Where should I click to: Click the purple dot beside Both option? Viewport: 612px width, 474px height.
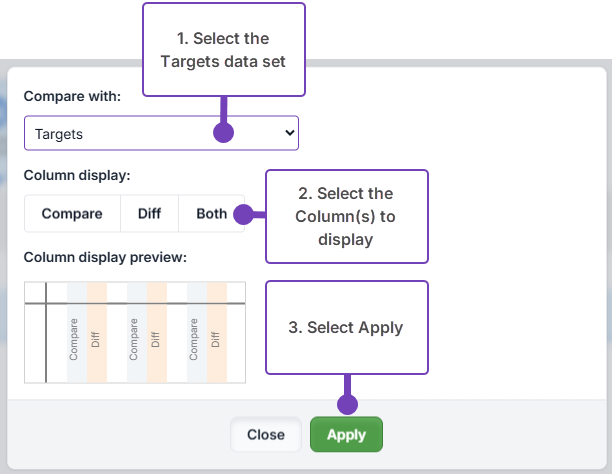241,214
